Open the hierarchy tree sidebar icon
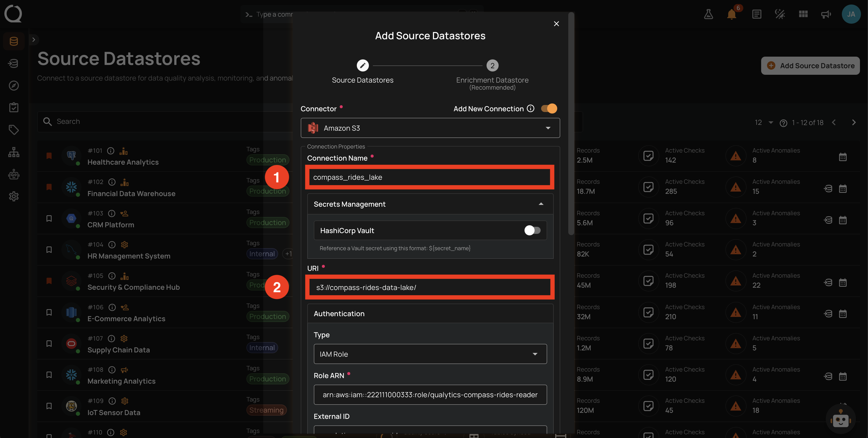This screenshot has height=438, width=868. [14, 152]
